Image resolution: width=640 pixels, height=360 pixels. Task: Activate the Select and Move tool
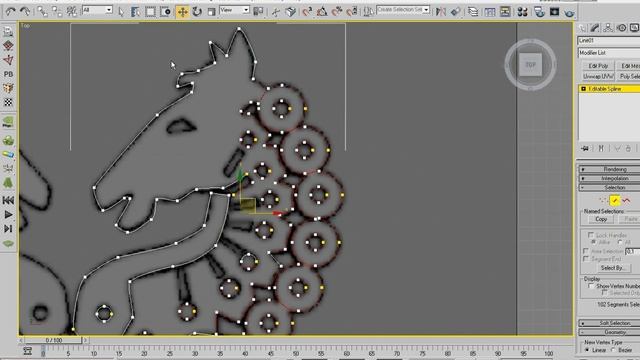(182, 12)
